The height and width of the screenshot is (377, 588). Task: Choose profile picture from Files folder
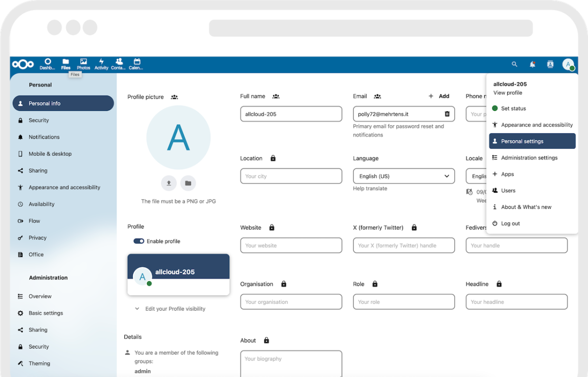(188, 183)
